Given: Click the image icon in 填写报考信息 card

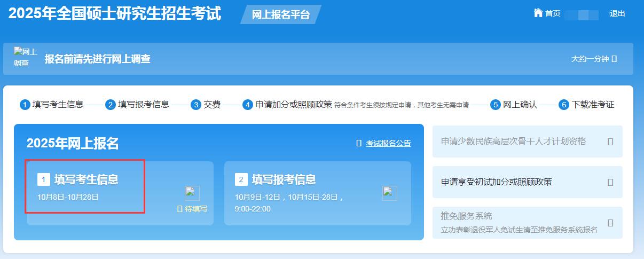Looking at the screenshot, I should [x=390, y=193].
